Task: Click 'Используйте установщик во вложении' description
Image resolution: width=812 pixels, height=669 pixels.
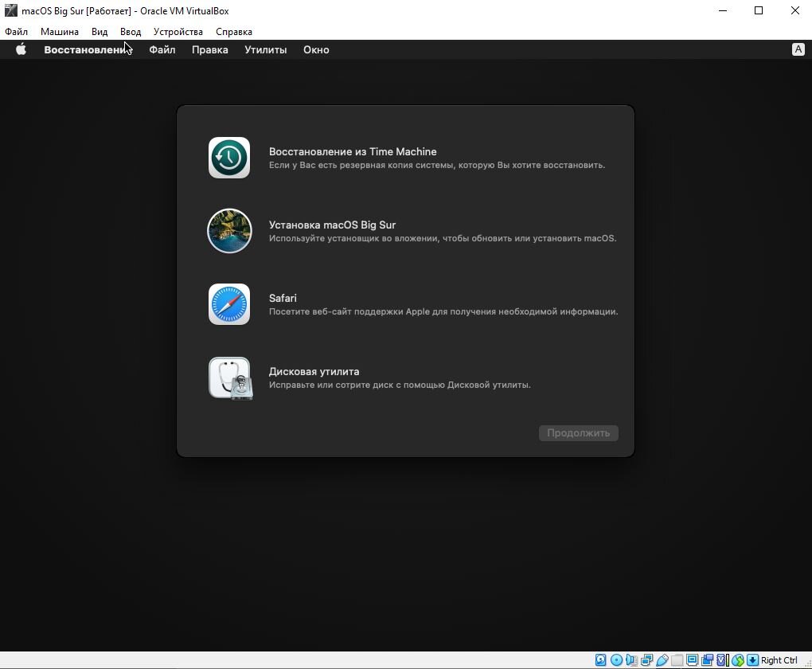Action: (443, 238)
